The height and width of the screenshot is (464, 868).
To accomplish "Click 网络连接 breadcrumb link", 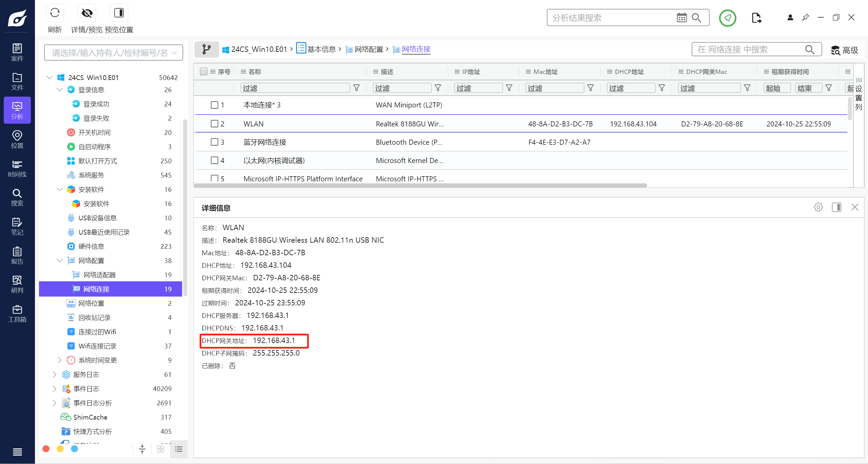I will (416, 49).
